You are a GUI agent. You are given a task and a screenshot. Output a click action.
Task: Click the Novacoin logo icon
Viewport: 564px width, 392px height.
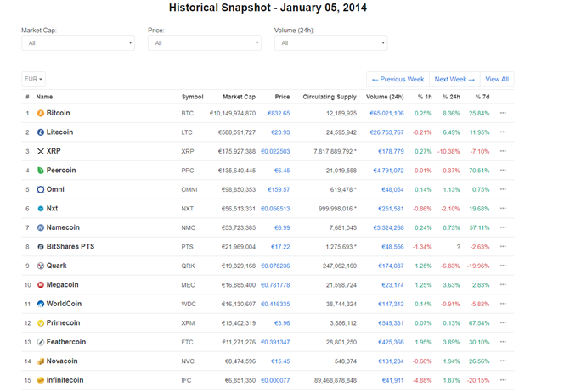point(41,361)
